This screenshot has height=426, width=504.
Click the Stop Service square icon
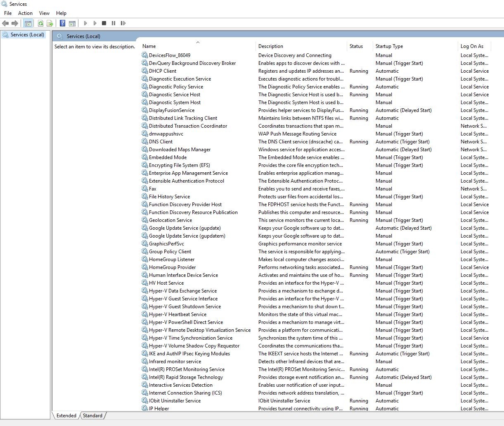coord(104,24)
